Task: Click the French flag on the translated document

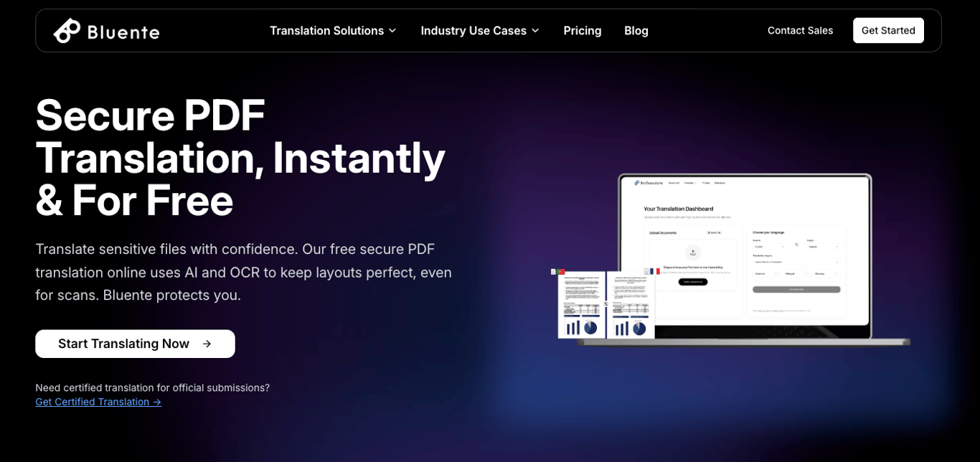Action: coord(655,271)
